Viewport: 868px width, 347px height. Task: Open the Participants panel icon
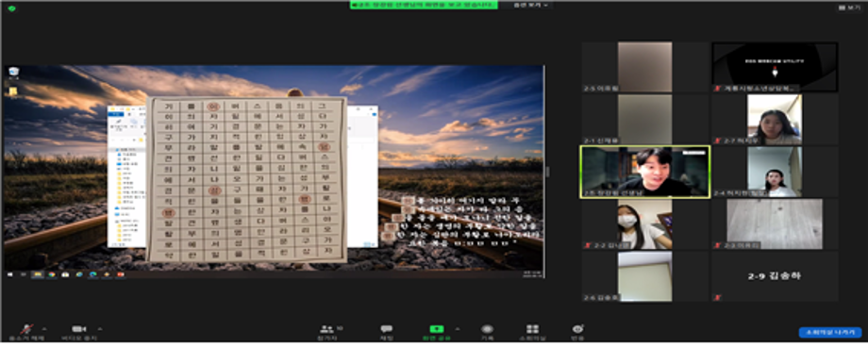pyautogui.click(x=327, y=329)
